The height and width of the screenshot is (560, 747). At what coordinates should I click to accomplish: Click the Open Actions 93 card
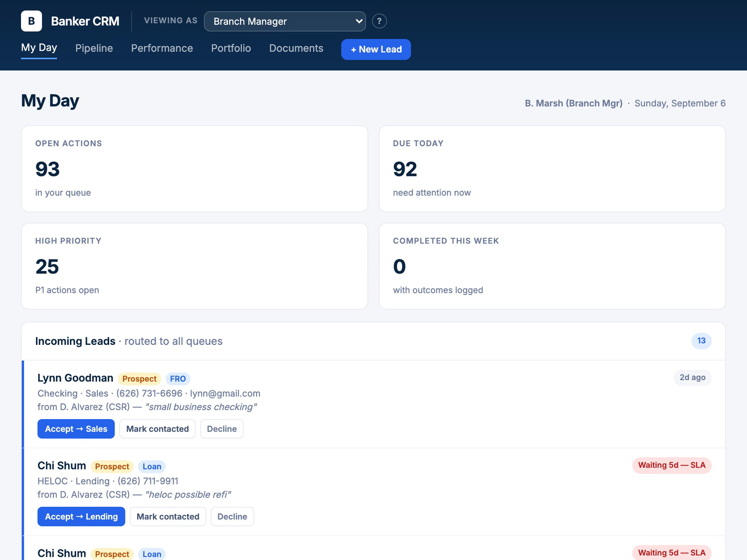point(195,168)
